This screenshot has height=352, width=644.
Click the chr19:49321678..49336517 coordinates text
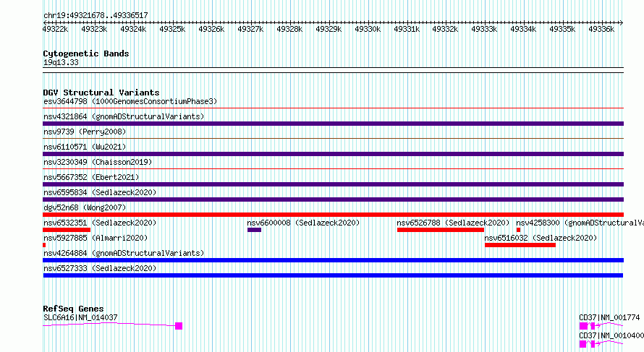click(96, 15)
